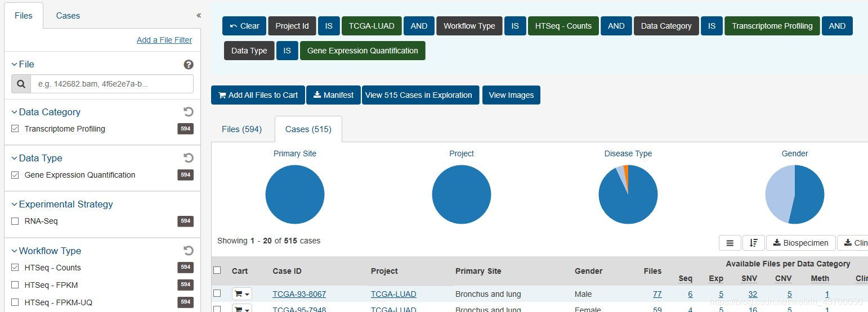Uncheck the HTSeq - Counts checkbox
This screenshot has width=868, height=312.
point(15,268)
